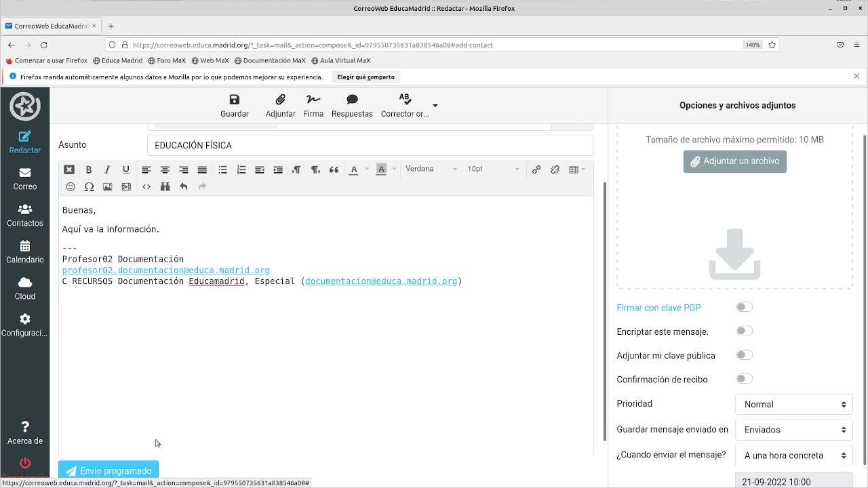Toggle Confirmación de recibo

tap(744, 379)
